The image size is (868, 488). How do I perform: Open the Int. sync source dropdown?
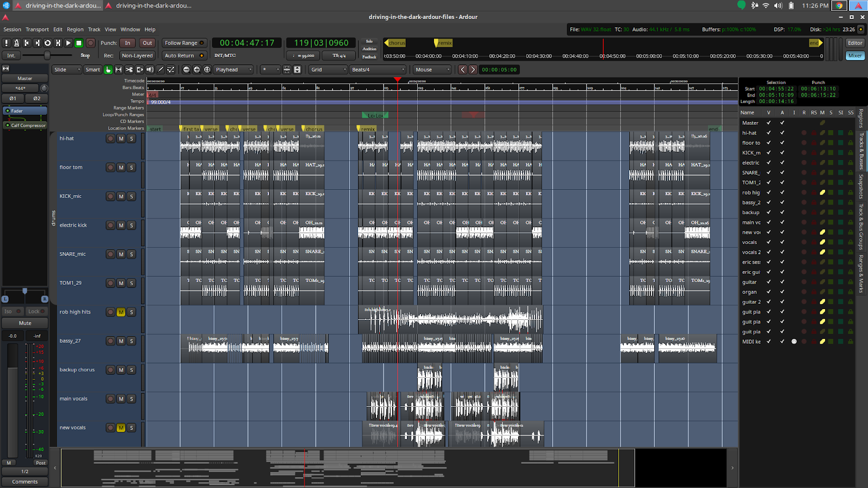(11, 55)
